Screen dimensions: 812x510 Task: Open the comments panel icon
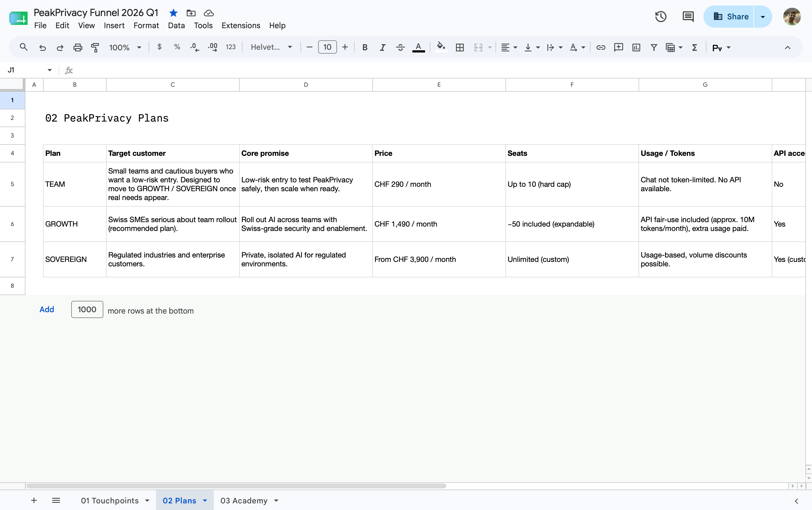point(688,17)
